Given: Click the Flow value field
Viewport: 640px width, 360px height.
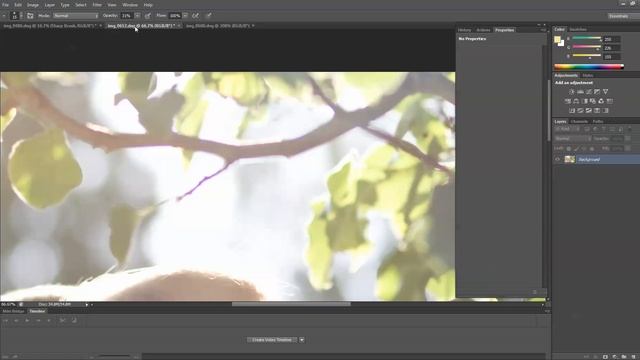Looking at the screenshot, I should pyautogui.click(x=175, y=16).
